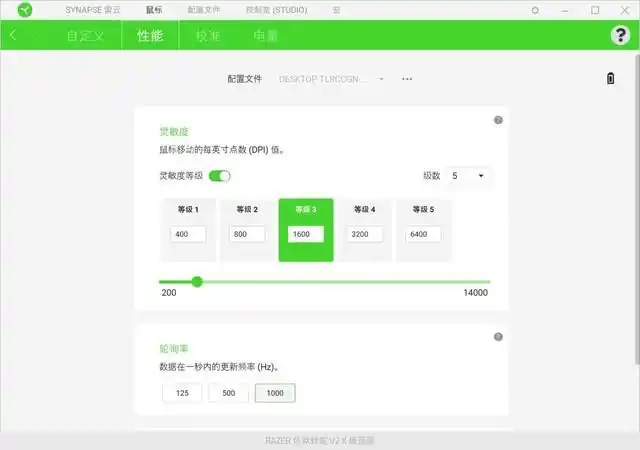Click the sensitivity section info icon
The width and height of the screenshot is (640, 450).
(498, 120)
